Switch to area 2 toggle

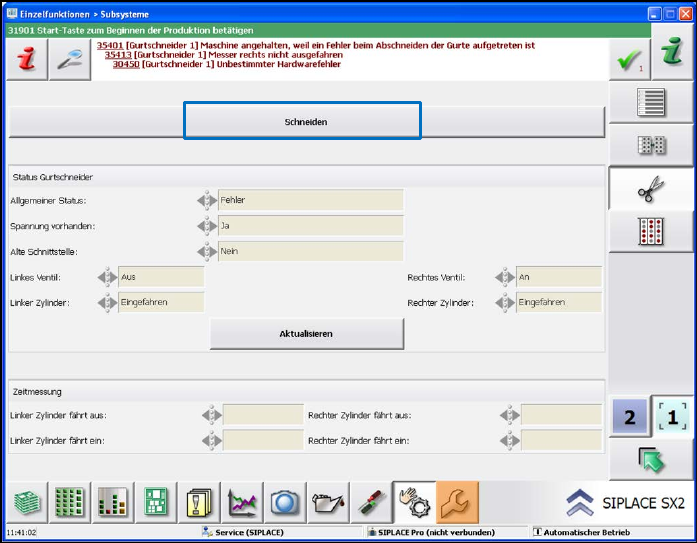(x=630, y=417)
